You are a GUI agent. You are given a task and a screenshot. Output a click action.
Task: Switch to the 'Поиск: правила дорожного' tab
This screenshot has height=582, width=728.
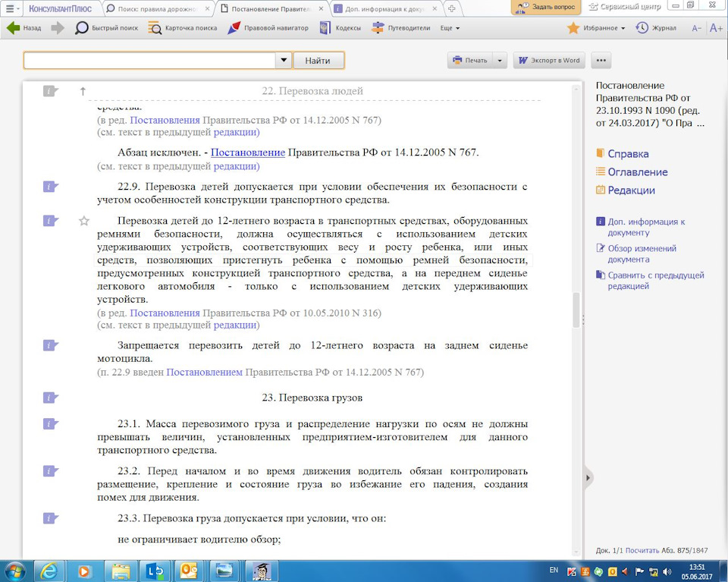click(156, 8)
